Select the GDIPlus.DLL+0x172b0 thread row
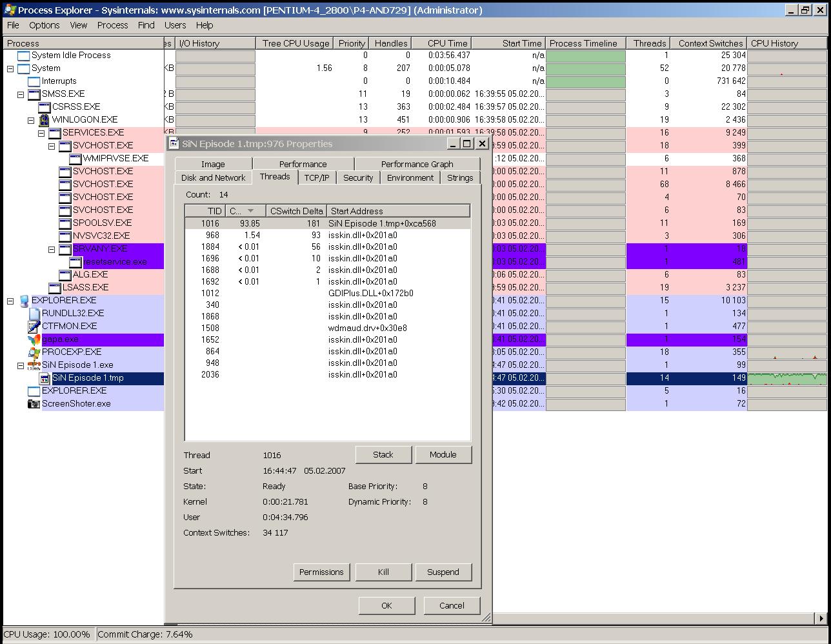 [328, 293]
